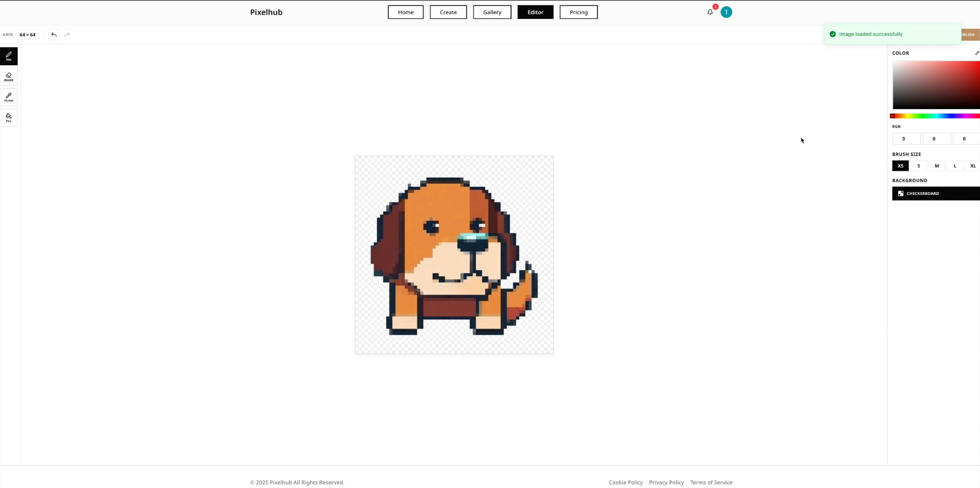Open the Privacy Policy link

tap(666, 482)
